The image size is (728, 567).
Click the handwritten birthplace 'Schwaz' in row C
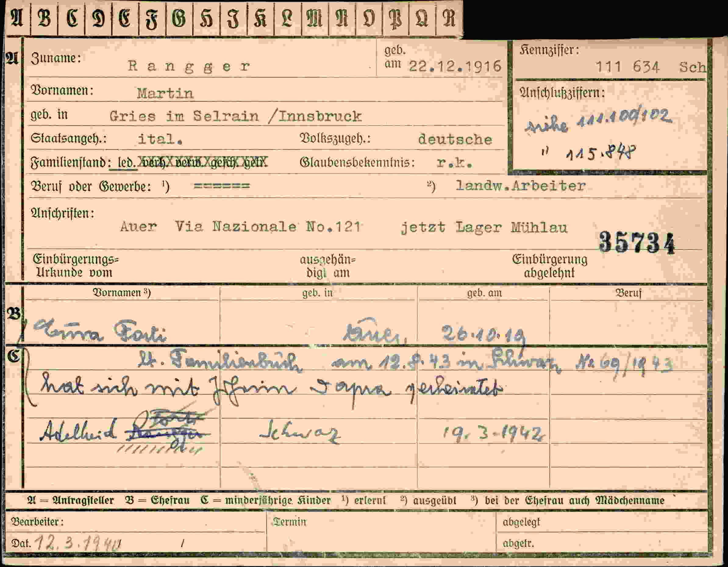point(300,432)
